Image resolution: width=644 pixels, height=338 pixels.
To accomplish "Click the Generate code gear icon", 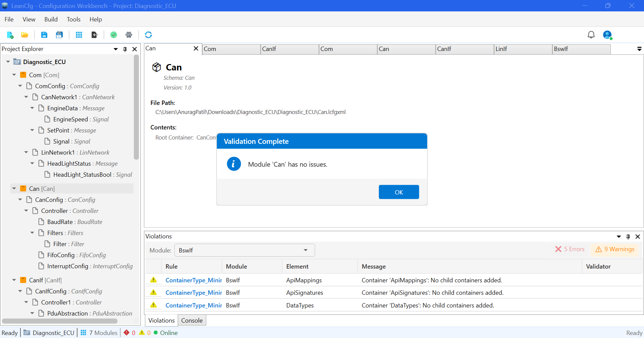I will 129,35.
